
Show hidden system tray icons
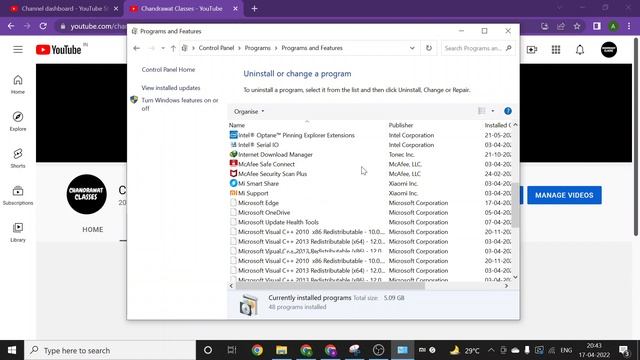pos(491,350)
